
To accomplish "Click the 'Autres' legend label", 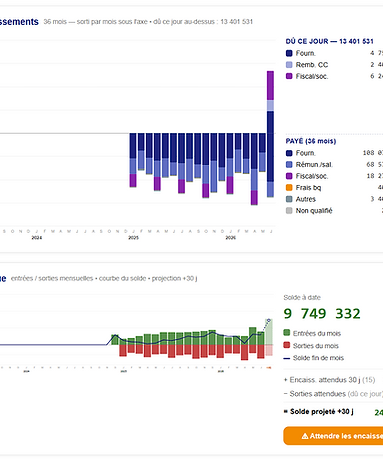I will [x=306, y=199].
